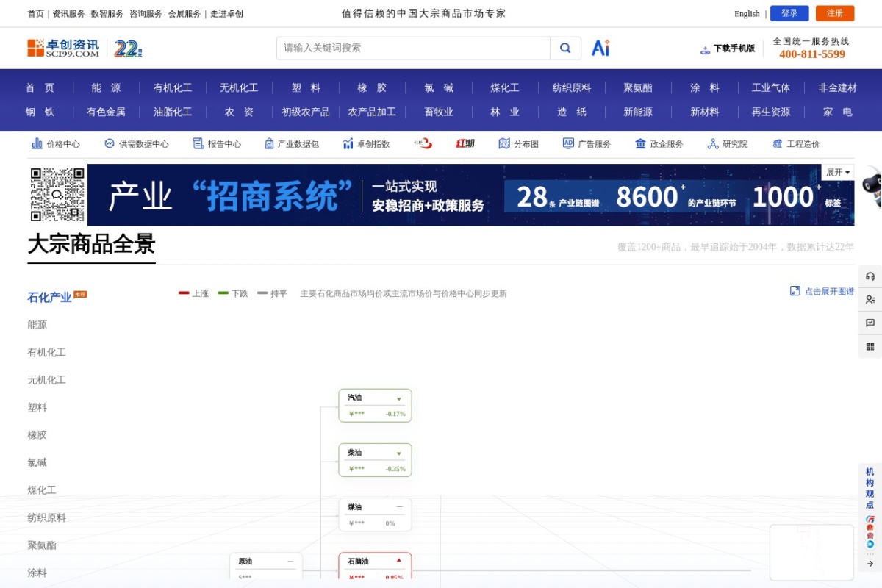Click the 柴油 card down arrow
882x588 pixels.
coord(399,453)
